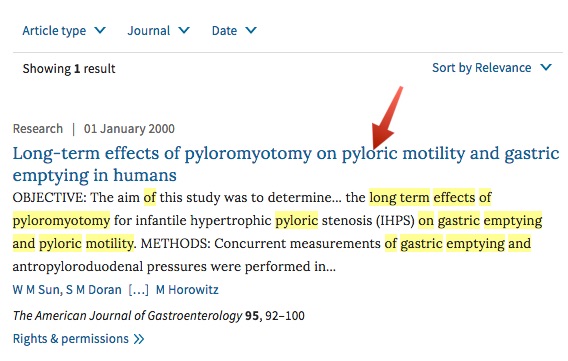Click the title text 'emptying in humans'
Screen dimensions: 568x361
pyautogui.click(x=95, y=175)
